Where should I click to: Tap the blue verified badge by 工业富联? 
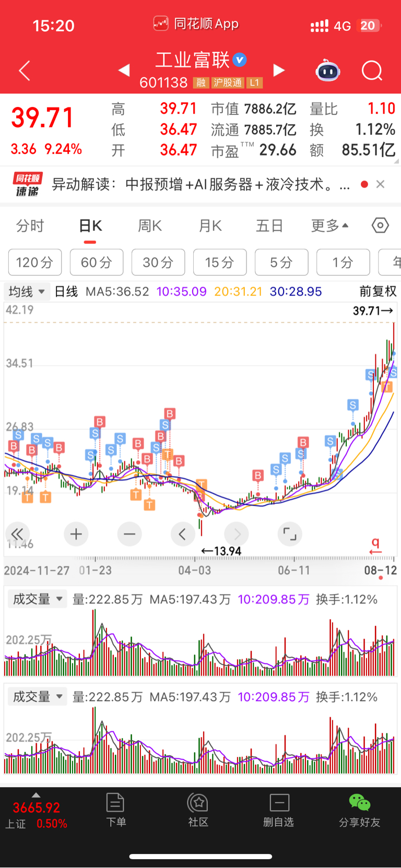tap(240, 60)
